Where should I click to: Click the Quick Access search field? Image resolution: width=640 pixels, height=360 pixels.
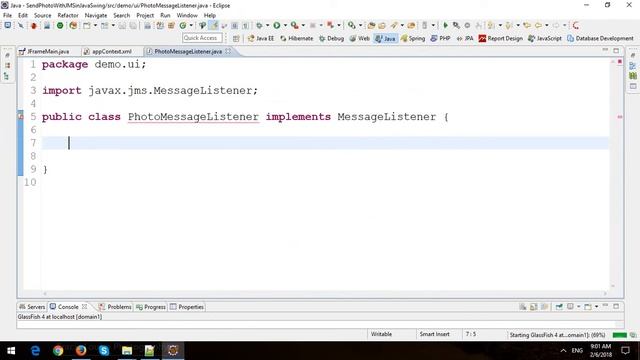[x=202, y=38]
